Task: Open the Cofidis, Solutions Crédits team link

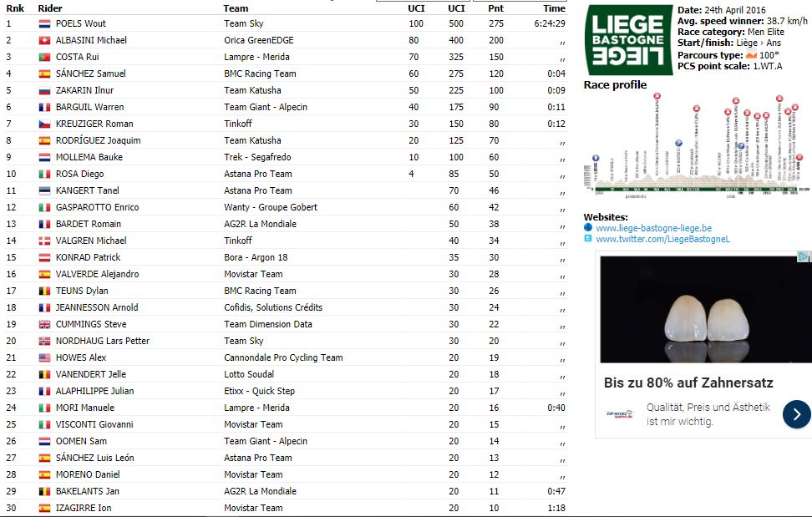Action: coord(273,307)
